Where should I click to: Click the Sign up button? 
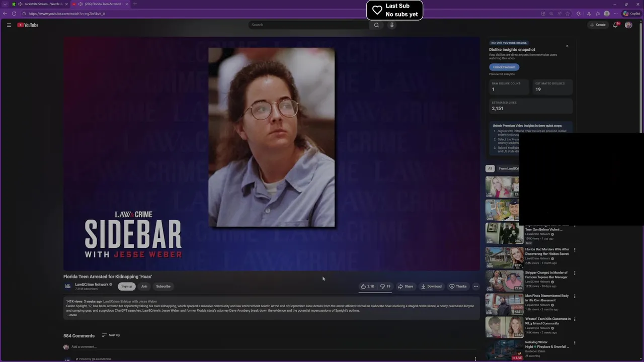coord(127,286)
